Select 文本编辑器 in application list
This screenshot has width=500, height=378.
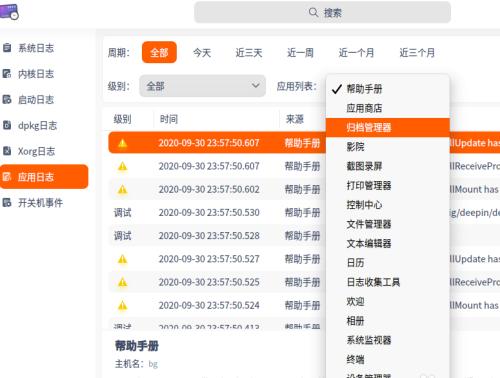point(388,243)
